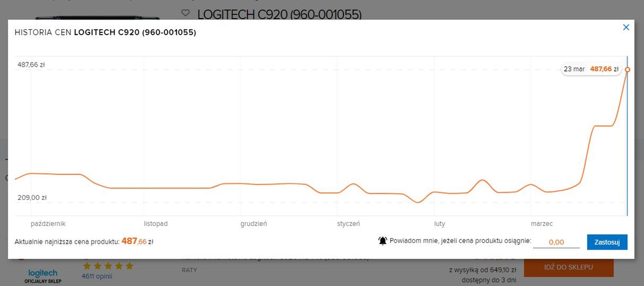
Task: Click the styczeń axis label
Action: pyautogui.click(x=348, y=224)
